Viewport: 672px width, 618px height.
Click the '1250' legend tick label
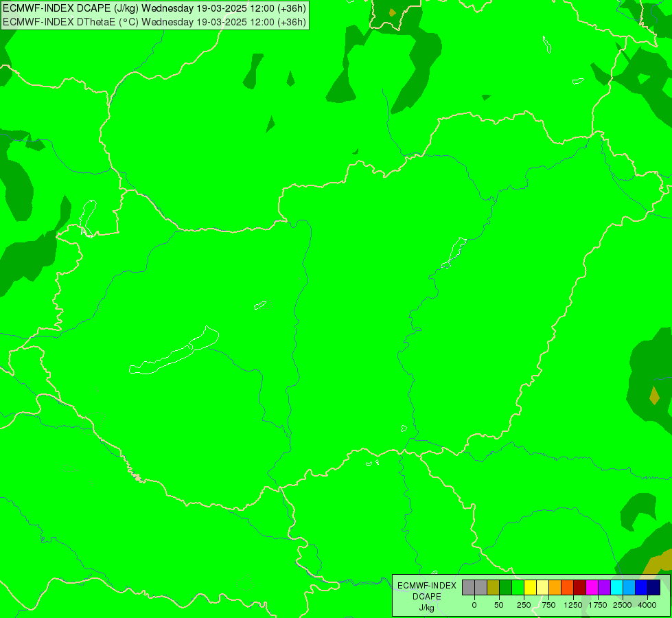click(x=573, y=605)
